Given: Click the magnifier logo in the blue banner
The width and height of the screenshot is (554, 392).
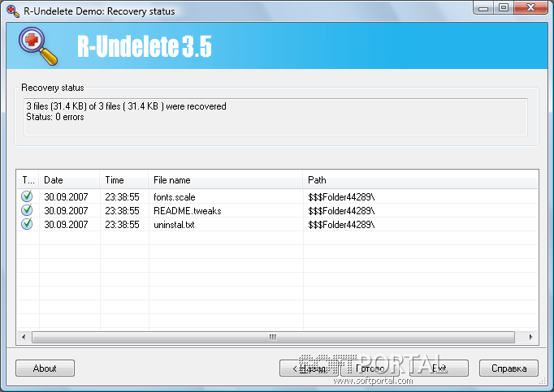Looking at the screenshot, I should 38,46.
